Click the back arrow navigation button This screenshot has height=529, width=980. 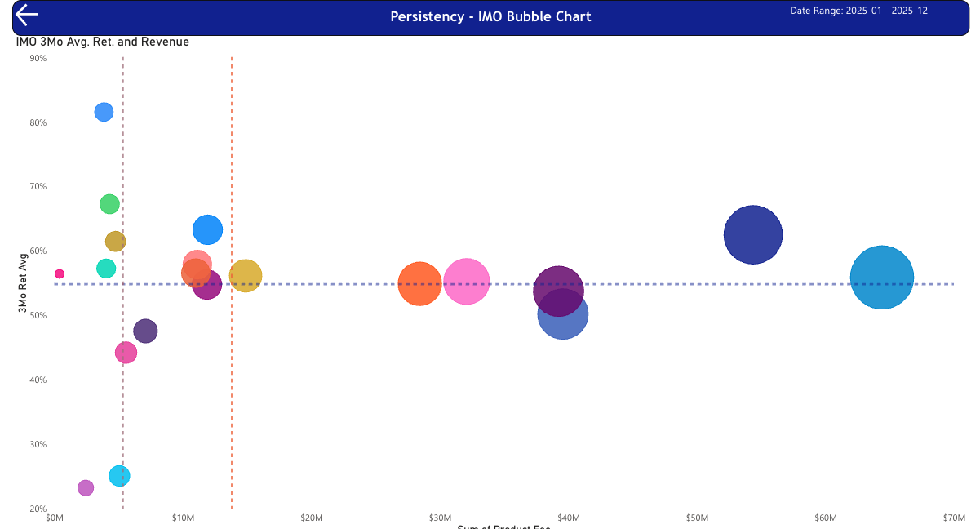[x=25, y=15]
